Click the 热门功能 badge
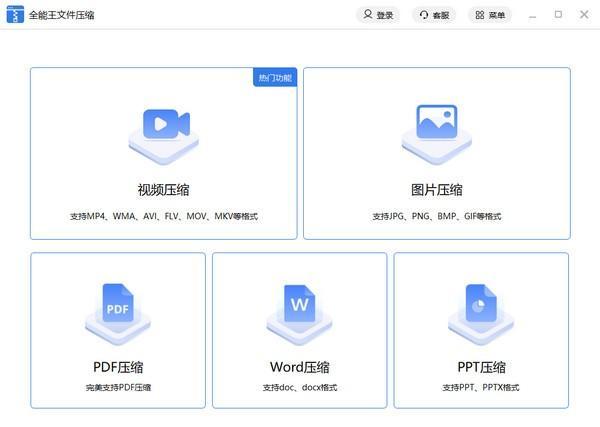The height and width of the screenshot is (427, 600). [275, 78]
